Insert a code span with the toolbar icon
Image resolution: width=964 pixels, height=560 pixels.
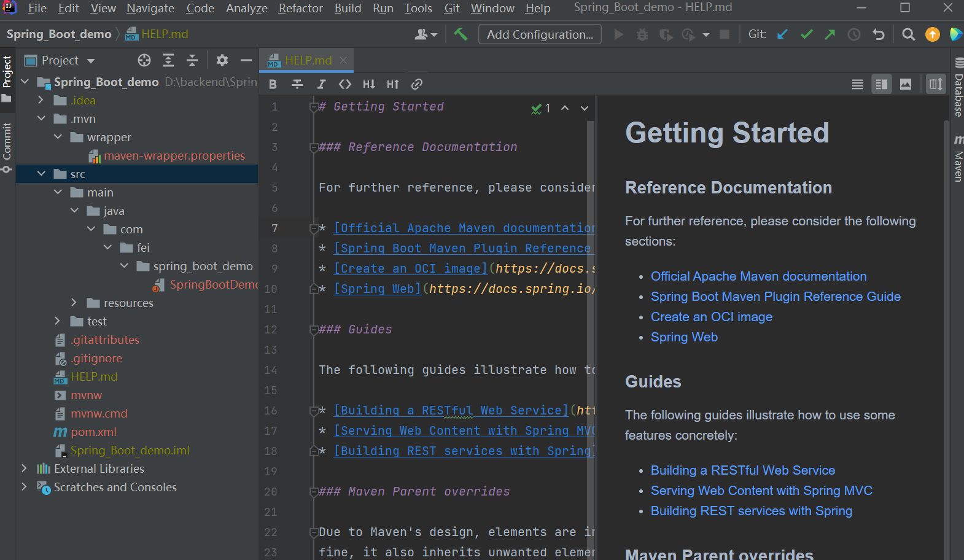point(345,84)
